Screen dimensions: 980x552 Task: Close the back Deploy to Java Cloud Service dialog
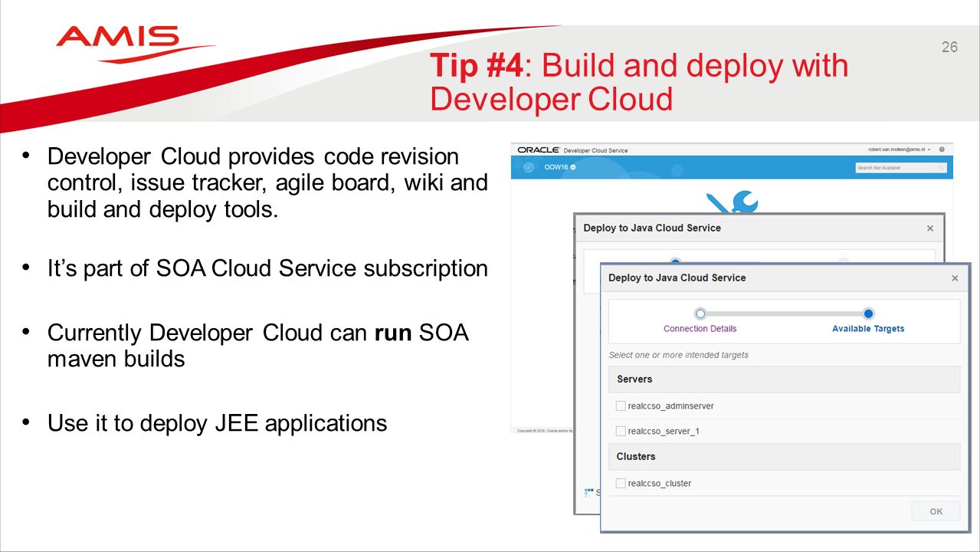pyautogui.click(x=930, y=228)
